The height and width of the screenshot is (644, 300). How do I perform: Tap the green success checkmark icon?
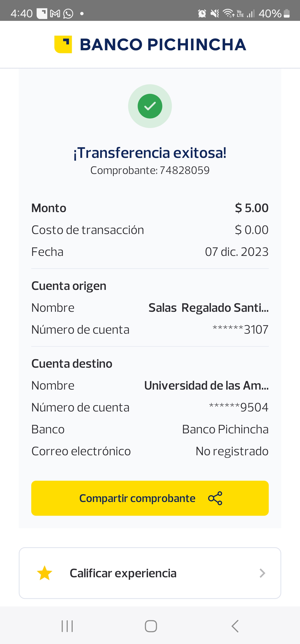click(150, 106)
